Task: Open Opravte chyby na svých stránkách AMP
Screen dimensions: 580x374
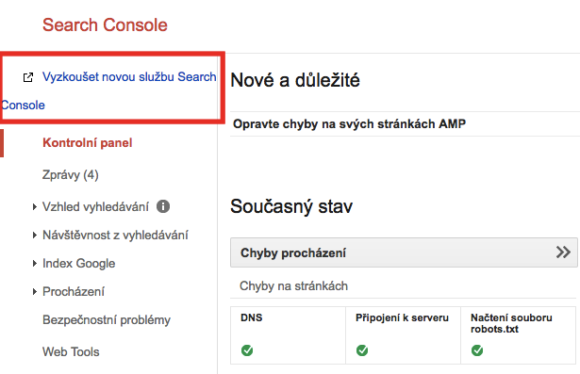Action: click(x=349, y=124)
